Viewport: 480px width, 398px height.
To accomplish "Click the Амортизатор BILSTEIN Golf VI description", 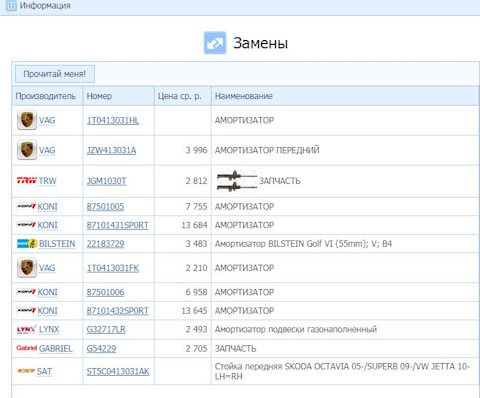I will pyautogui.click(x=303, y=244).
